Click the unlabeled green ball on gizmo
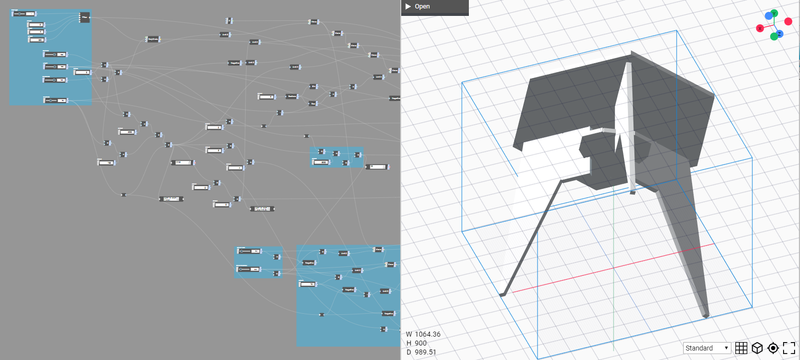800x360 pixels. pyautogui.click(x=774, y=36)
